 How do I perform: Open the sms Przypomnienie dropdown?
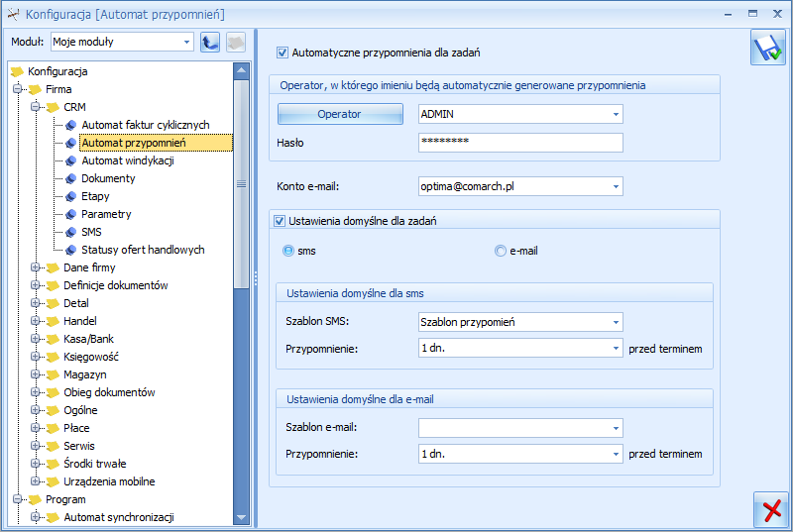click(x=616, y=348)
